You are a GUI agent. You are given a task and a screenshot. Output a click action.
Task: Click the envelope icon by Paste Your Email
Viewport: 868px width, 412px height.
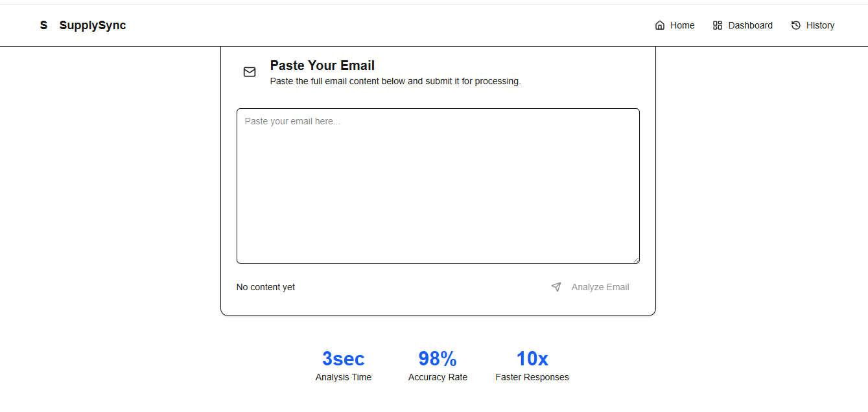pos(250,72)
